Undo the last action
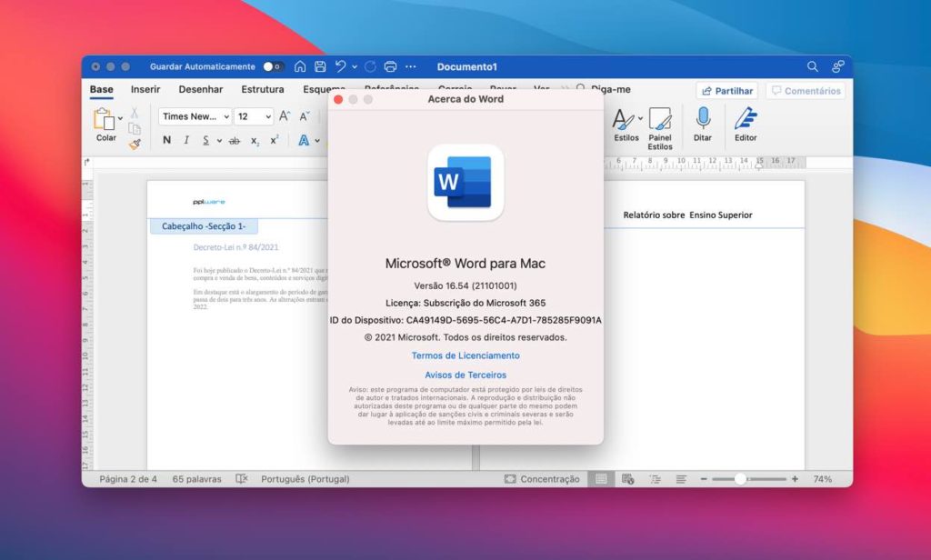The image size is (931, 560). pyautogui.click(x=340, y=66)
